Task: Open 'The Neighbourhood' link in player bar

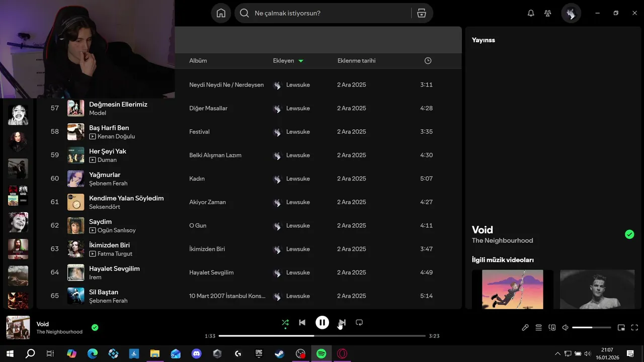Action: tap(59, 332)
